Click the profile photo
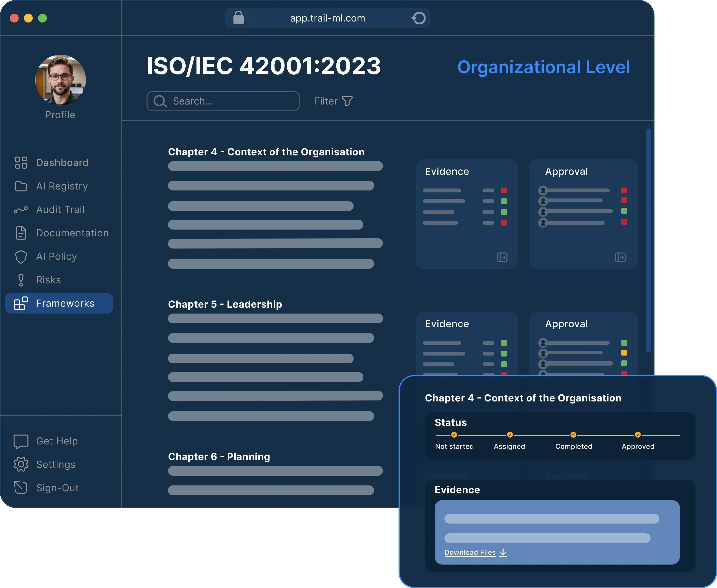 click(61, 80)
